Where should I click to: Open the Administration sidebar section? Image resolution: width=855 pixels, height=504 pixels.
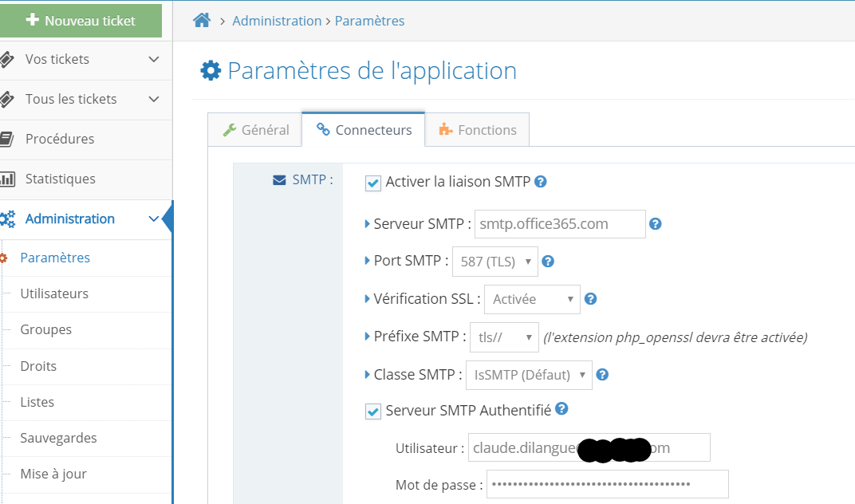[x=85, y=219]
